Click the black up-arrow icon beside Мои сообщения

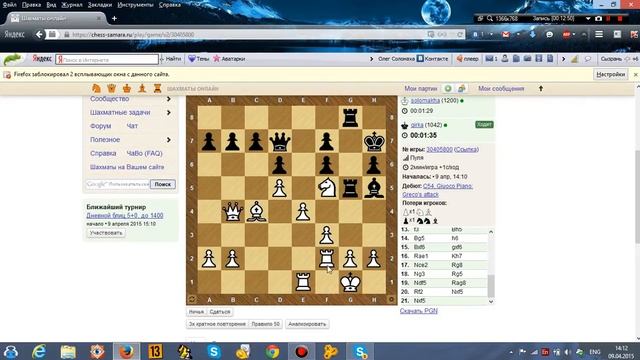(x=541, y=88)
